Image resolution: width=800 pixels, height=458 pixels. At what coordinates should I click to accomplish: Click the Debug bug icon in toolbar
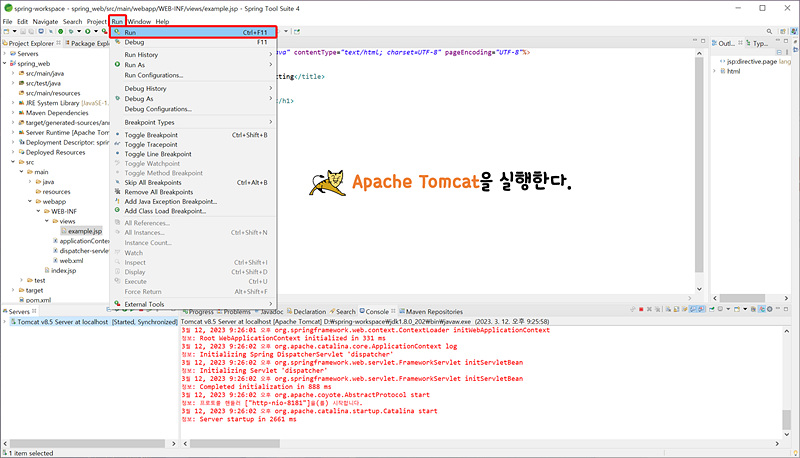[x=71, y=32]
